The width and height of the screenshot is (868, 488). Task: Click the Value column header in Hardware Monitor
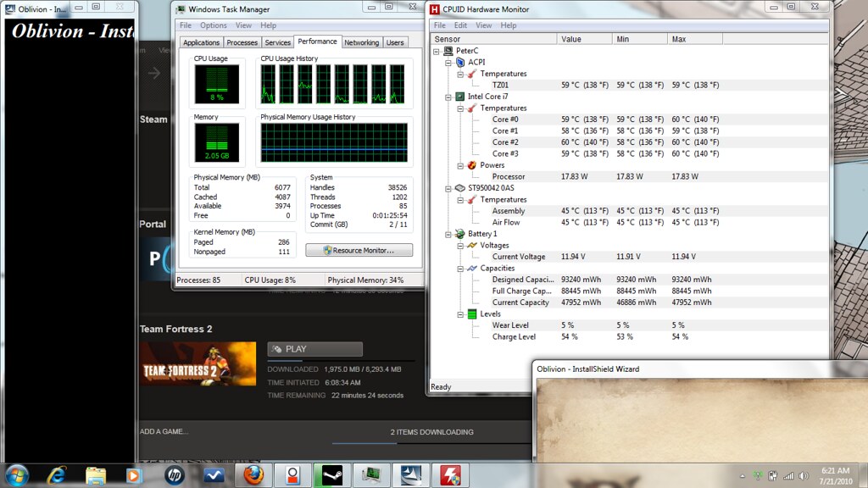tap(584, 39)
